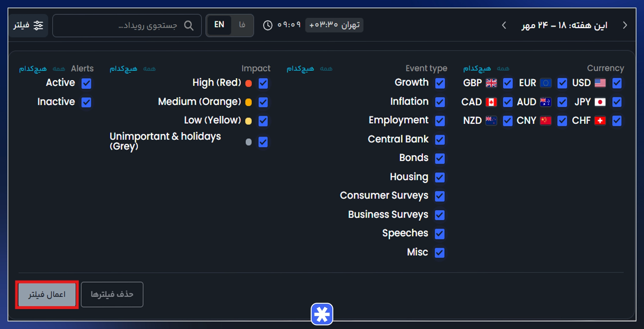Click the yellow Low impact dot

(x=249, y=121)
